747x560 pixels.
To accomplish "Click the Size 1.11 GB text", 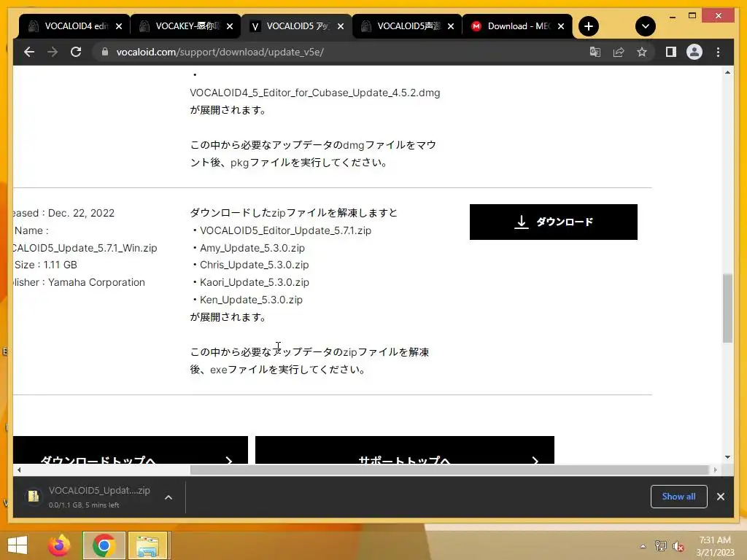I will (46, 265).
